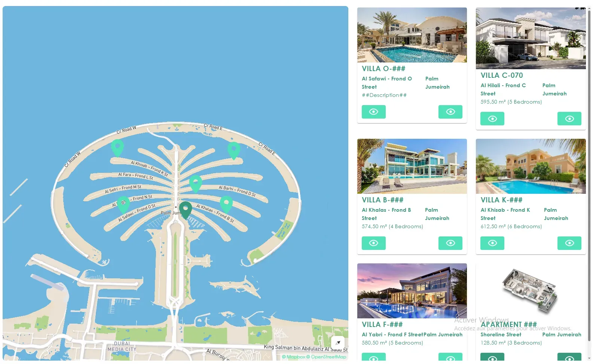Image resolution: width=596 pixels, height=364 pixels.
Task: Click right eye button of Villa K card
Action: [569, 243]
